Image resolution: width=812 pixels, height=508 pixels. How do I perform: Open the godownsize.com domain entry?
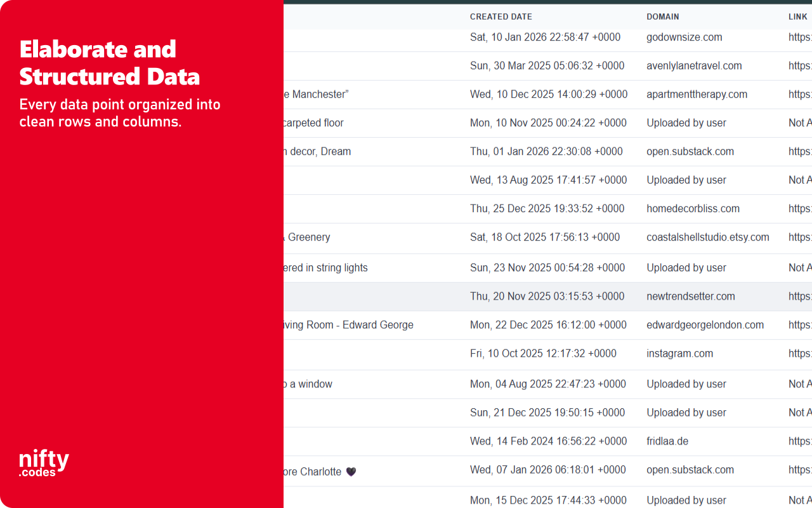click(x=684, y=37)
